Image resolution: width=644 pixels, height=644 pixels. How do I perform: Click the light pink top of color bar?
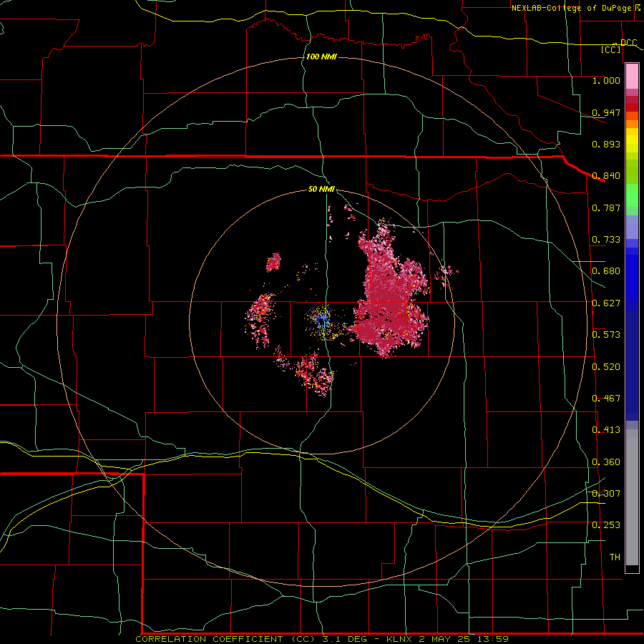pyautogui.click(x=632, y=76)
